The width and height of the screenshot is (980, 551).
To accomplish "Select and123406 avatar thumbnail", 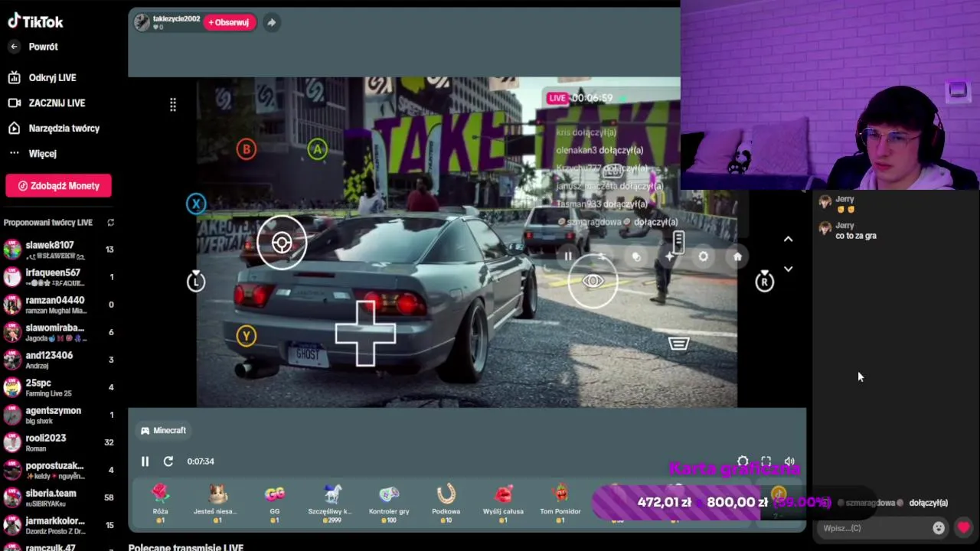I will tap(12, 360).
